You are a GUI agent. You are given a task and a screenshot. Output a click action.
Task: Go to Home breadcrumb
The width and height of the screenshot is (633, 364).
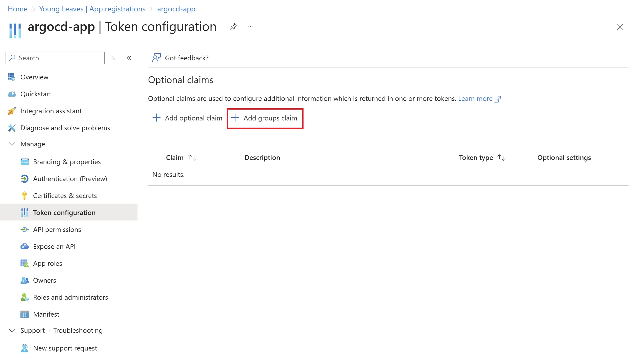[x=17, y=9]
